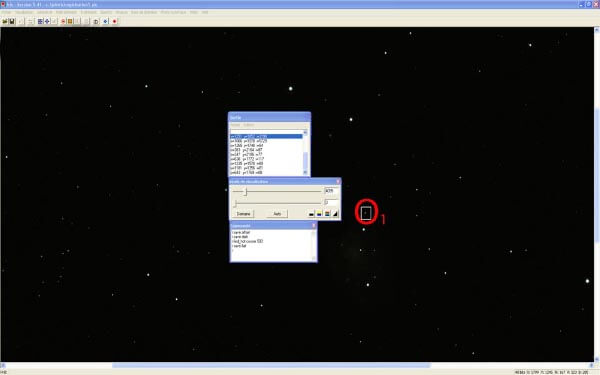Viewport: 600px width, 375px height.
Task: Click the orange square toolbar icon
Action: tap(70, 21)
